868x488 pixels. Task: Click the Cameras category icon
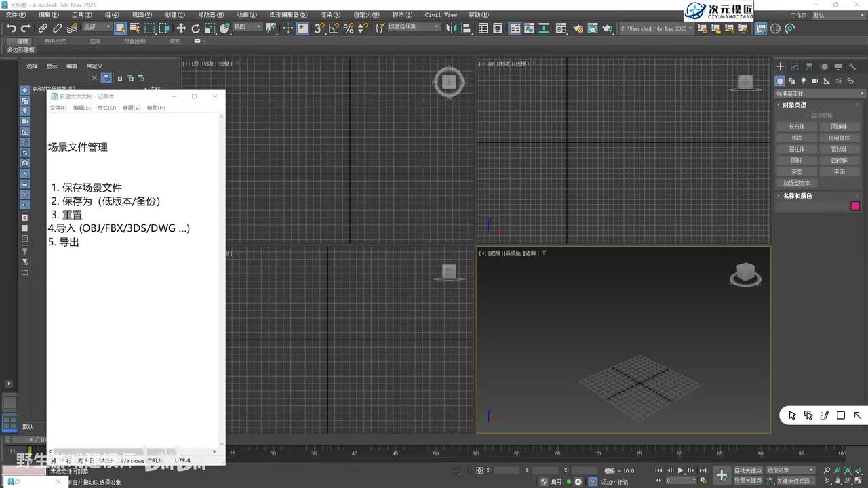(815, 81)
